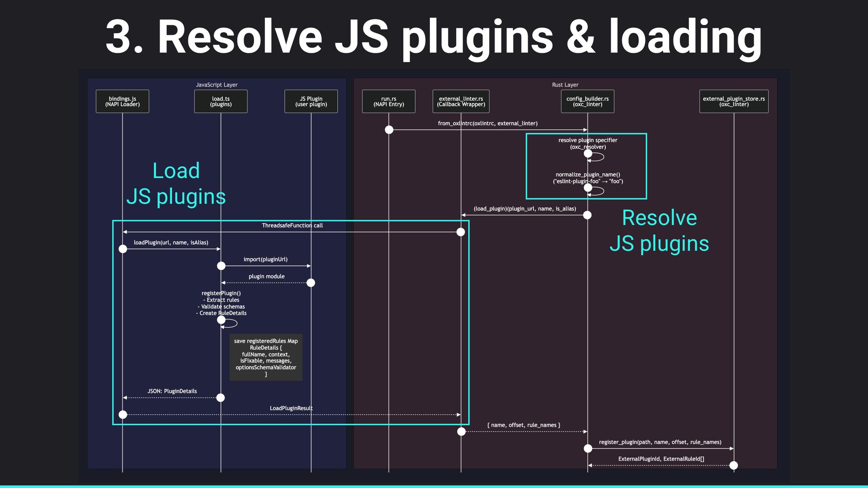The height and width of the screenshot is (488, 868).
Task: Click the Load JS plugins annotation
Action: tap(176, 183)
